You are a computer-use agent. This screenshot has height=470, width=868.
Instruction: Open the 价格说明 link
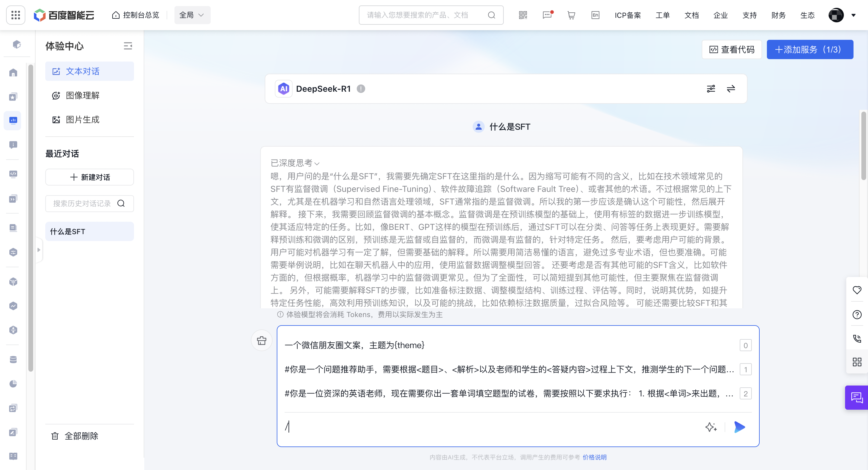pos(594,457)
